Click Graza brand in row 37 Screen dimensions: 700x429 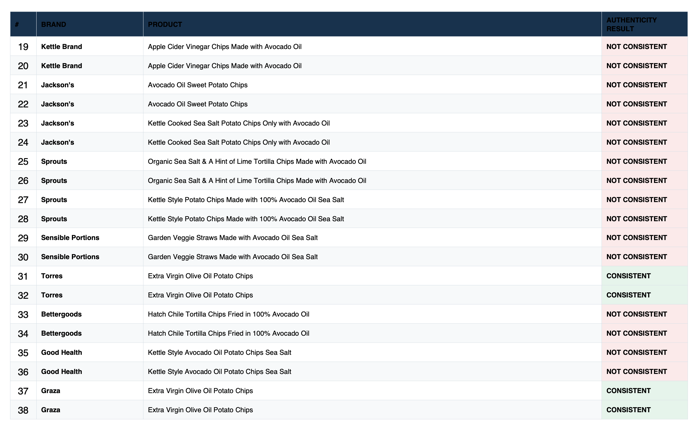click(50, 391)
